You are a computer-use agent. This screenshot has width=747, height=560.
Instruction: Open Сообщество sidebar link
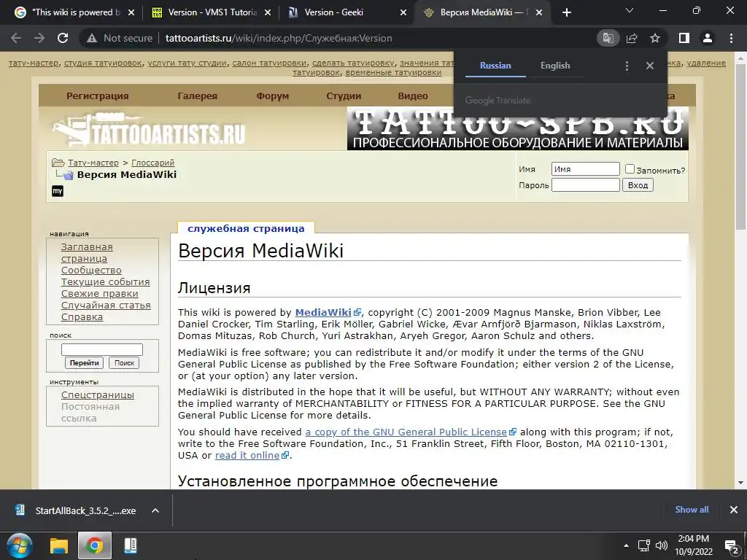click(x=91, y=270)
